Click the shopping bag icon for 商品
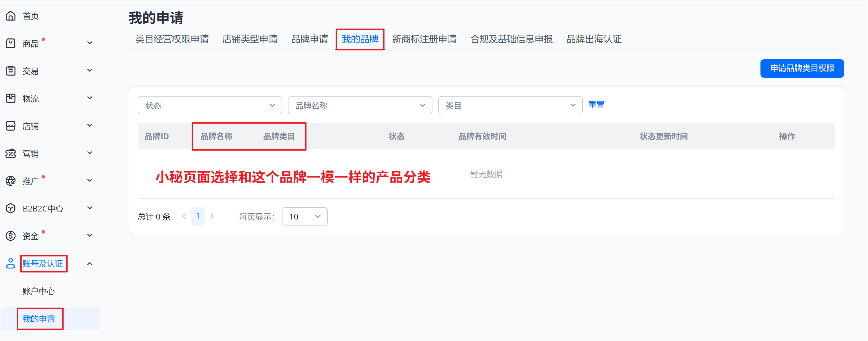The height and width of the screenshot is (341, 868). click(11, 44)
